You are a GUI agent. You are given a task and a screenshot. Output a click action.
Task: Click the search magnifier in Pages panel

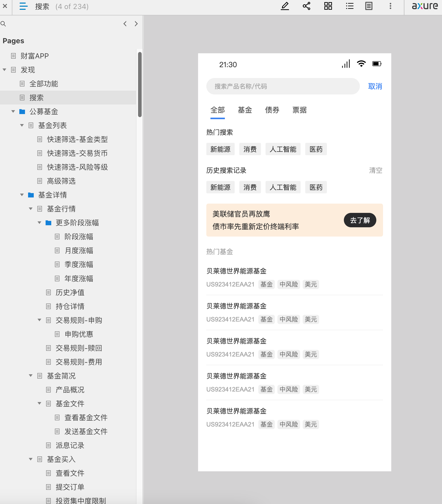tap(3, 24)
